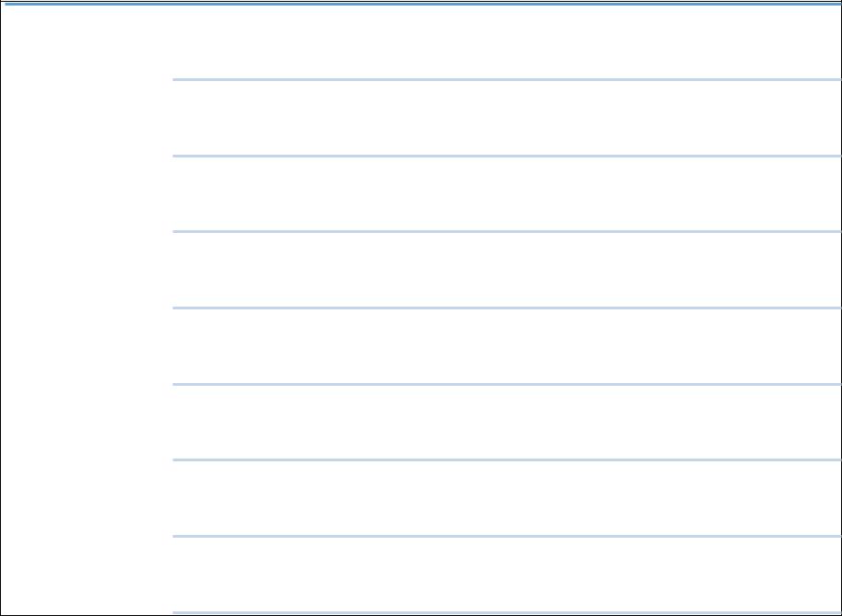This screenshot has width=842, height=616.
Task: Click the third light-blue divider line
Action: 507,232
